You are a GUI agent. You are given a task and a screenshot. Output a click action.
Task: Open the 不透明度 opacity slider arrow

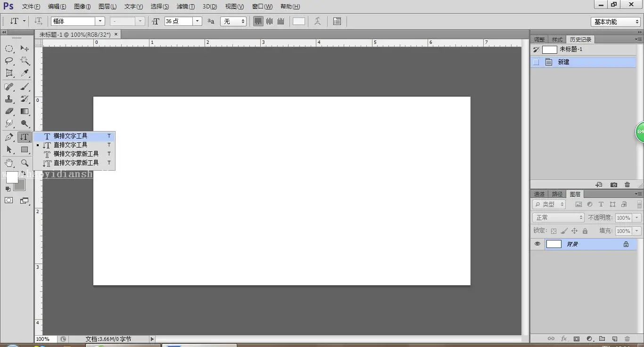(637, 218)
